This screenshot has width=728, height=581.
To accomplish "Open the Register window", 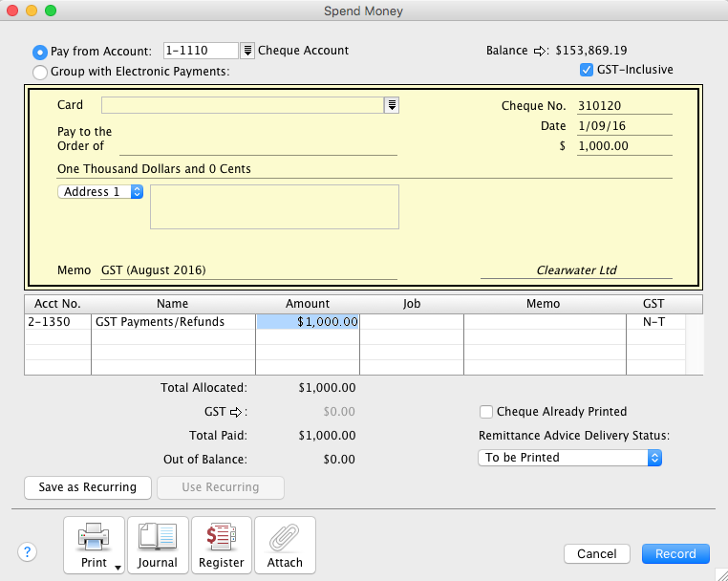I will pyautogui.click(x=222, y=545).
